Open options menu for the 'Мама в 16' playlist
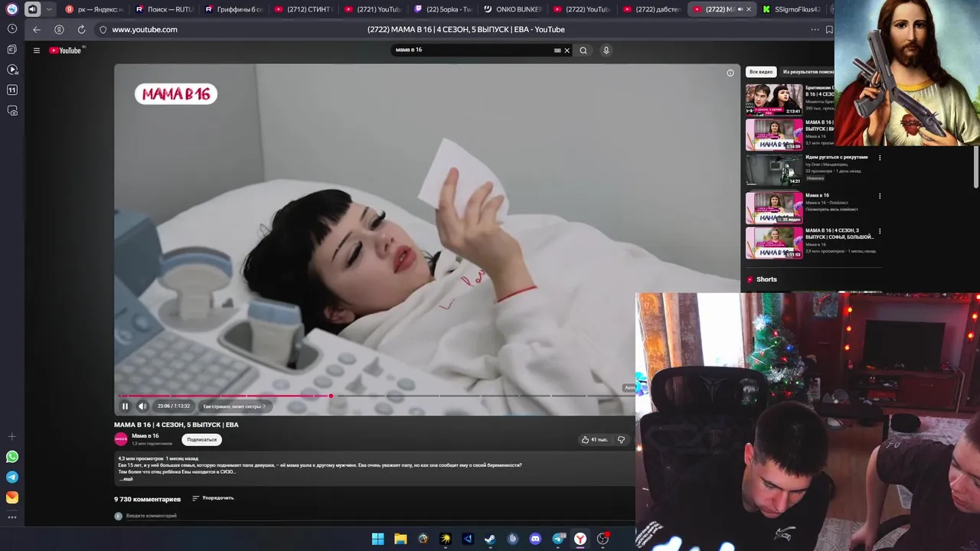980x551 pixels. coord(880,196)
